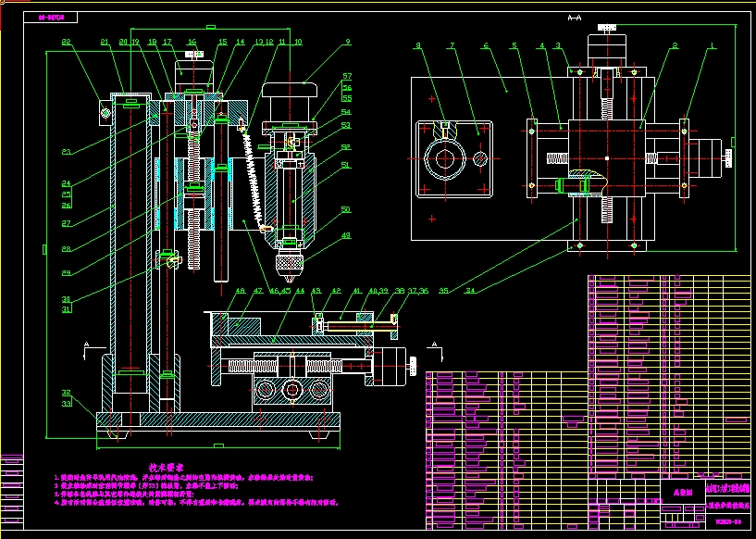
Task: Select the callout number 38
Action: (400, 291)
